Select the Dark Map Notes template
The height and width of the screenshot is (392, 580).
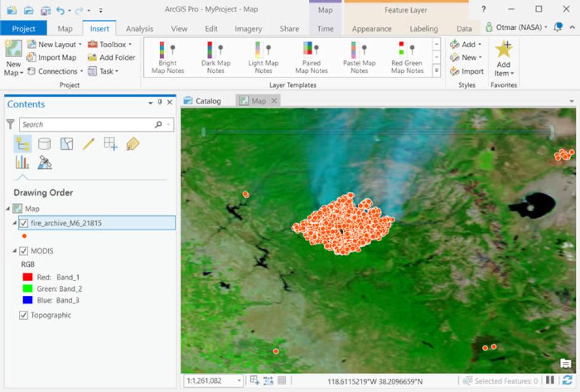(x=215, y=58)
